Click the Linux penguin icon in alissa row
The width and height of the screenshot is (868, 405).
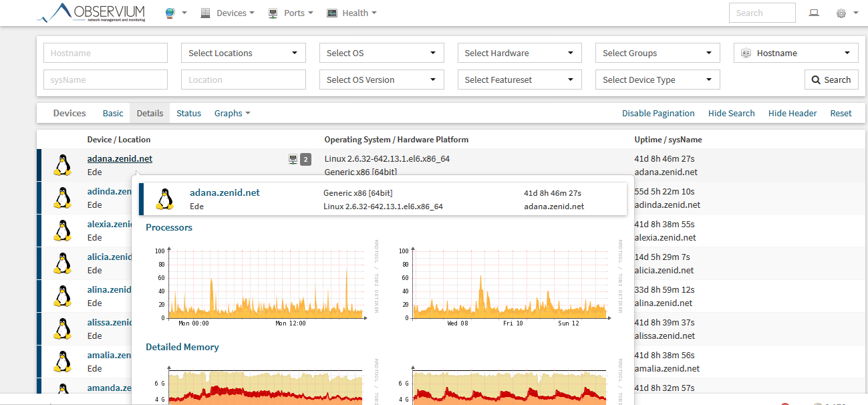(x=63, y=329)
